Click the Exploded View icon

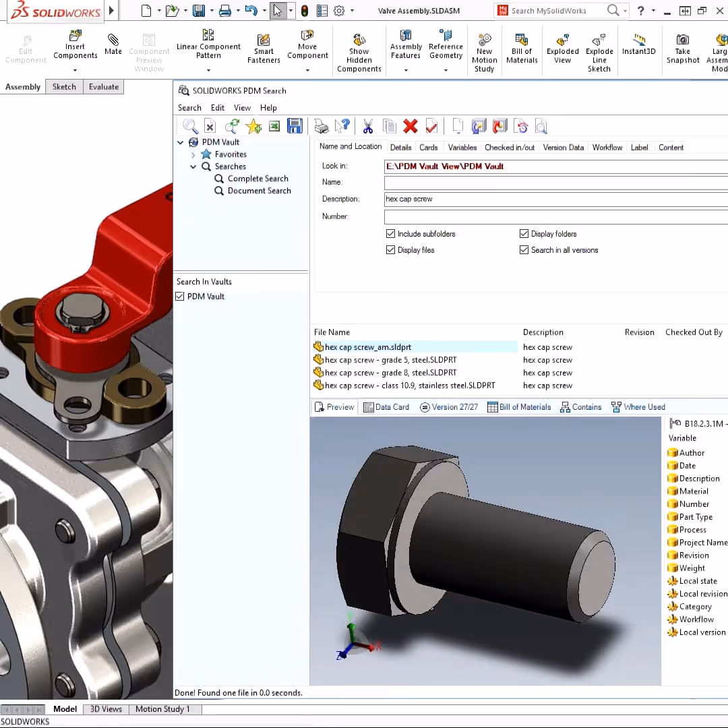click(x=562, y=40)
